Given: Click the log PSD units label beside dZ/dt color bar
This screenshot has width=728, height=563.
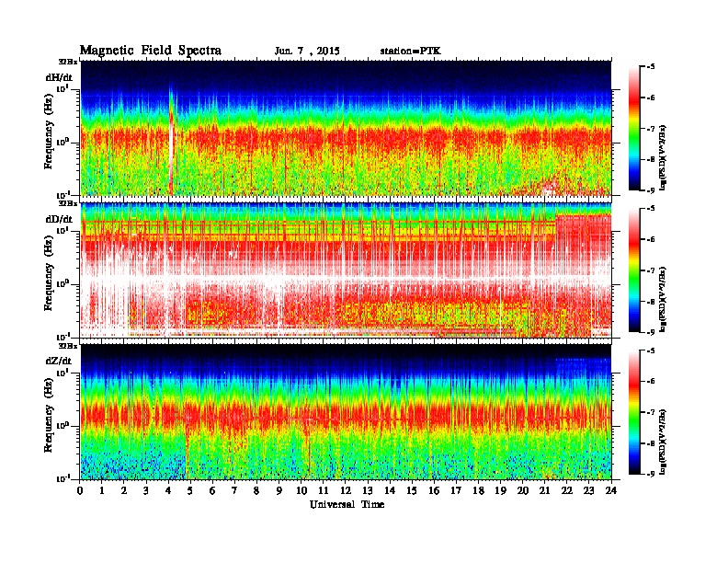Looking at the screenshot, I should tap(664, 442).
